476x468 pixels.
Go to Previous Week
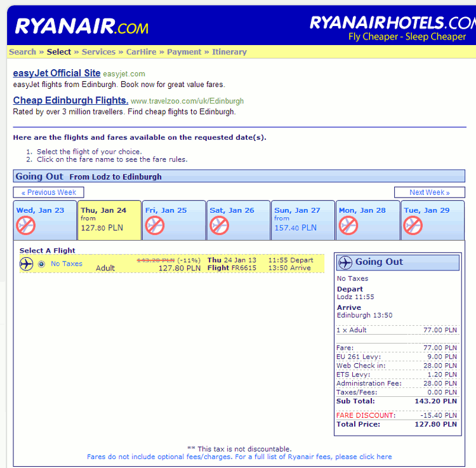(49, 192)
